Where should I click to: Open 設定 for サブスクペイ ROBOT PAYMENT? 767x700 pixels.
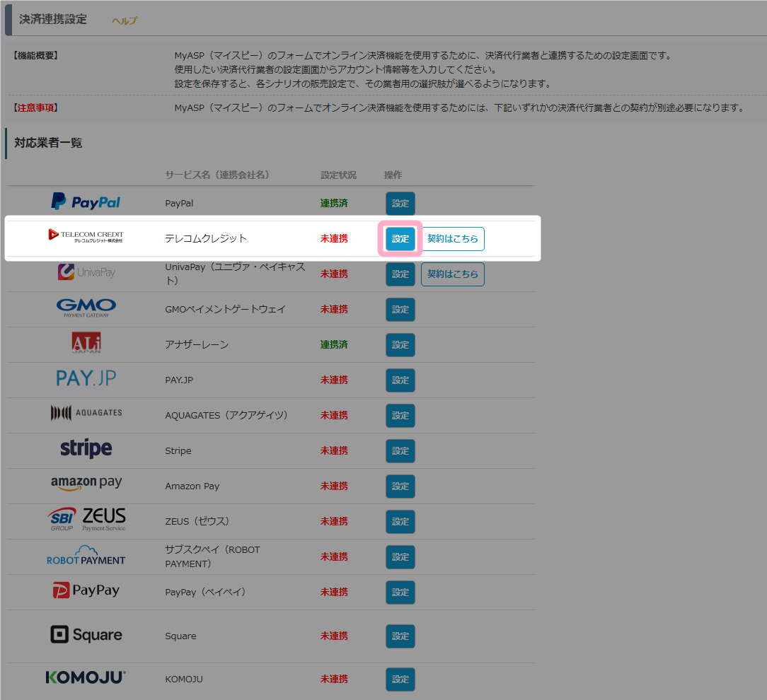coord(400,557)
